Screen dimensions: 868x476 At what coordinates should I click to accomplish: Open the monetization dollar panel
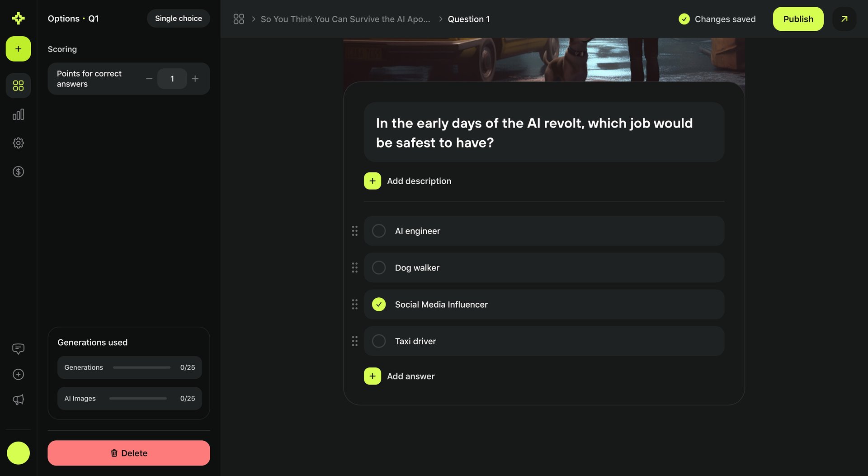pos(18,171)
